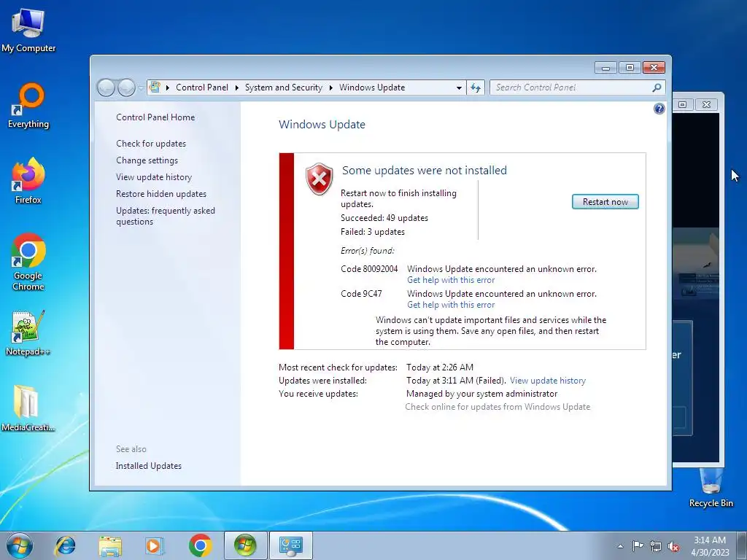Open Change settings

147,160
